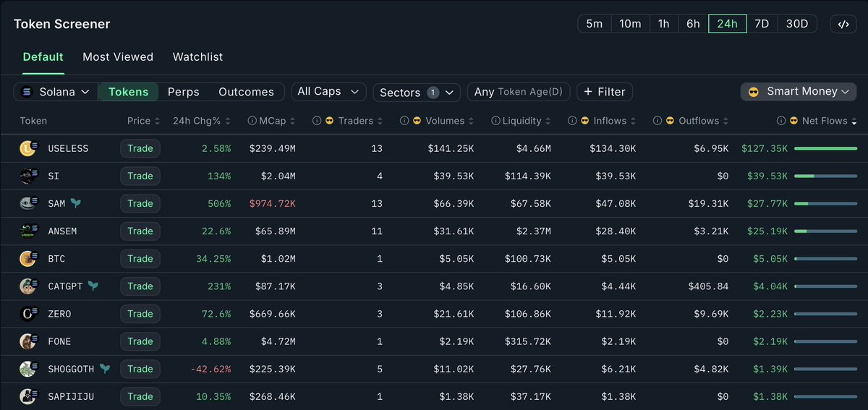Screen dimensions: 868x410
Task: Click the Solana logo in chain selector
Action: coord(28,92)
